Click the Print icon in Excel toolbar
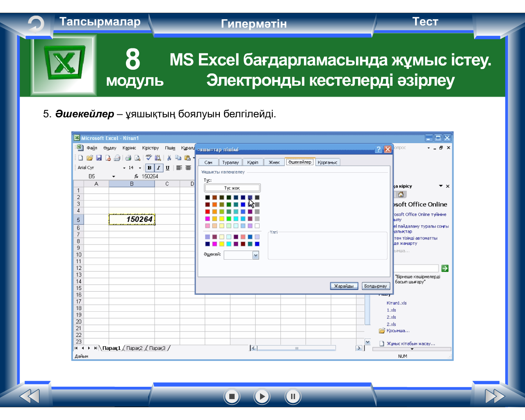This screenshot has height=420, width=525. (x=128, y=157)
